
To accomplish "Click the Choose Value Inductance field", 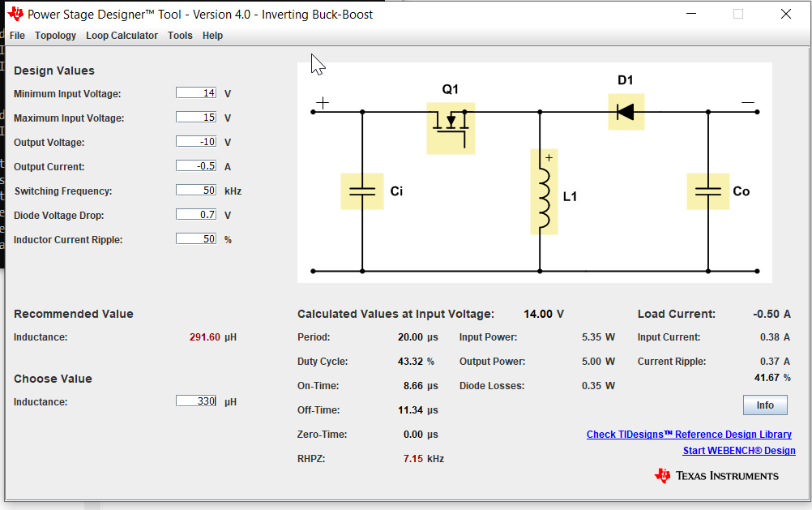I will [196, 401].
